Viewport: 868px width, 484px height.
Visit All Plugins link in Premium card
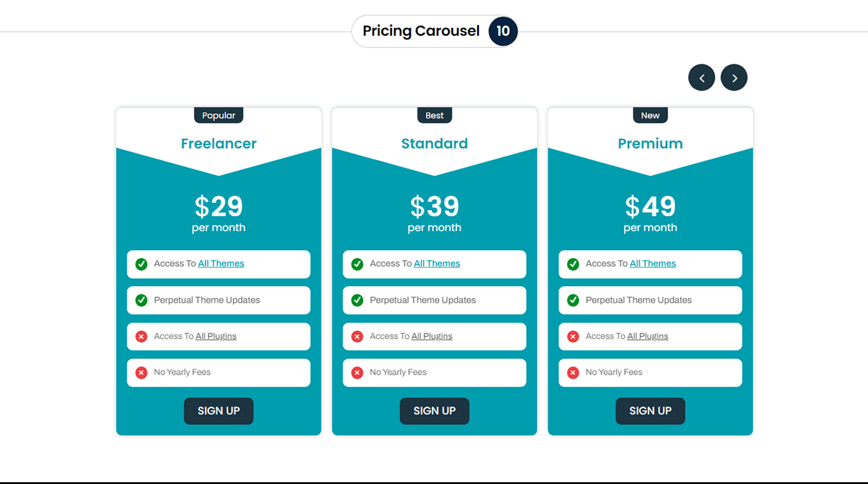click(647, 336)
